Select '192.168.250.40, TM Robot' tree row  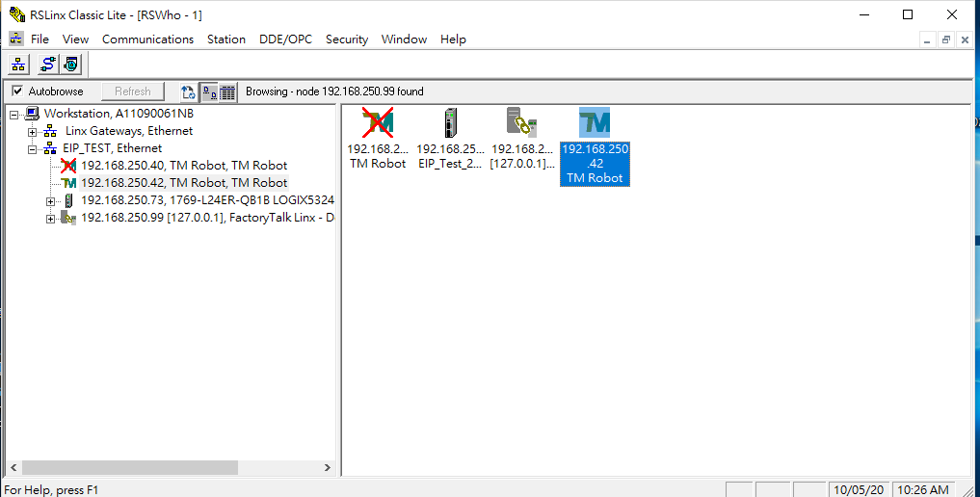point(184,166)
